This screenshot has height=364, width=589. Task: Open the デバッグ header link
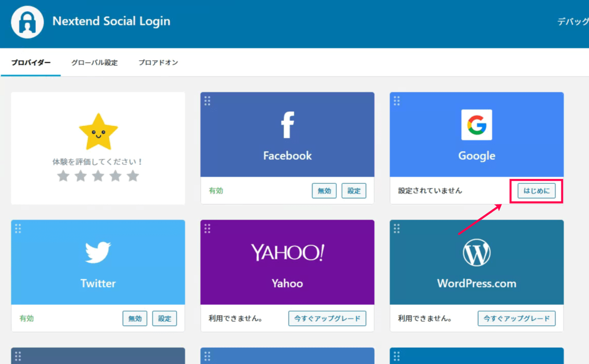tap(573, 22)
